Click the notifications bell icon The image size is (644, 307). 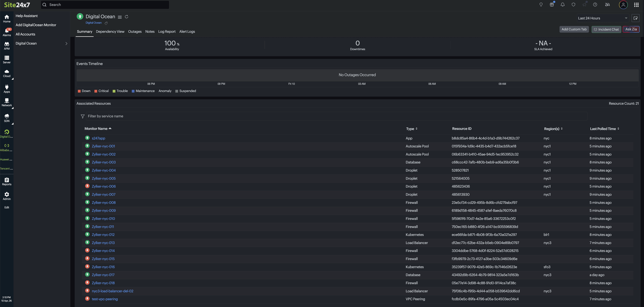563,5
